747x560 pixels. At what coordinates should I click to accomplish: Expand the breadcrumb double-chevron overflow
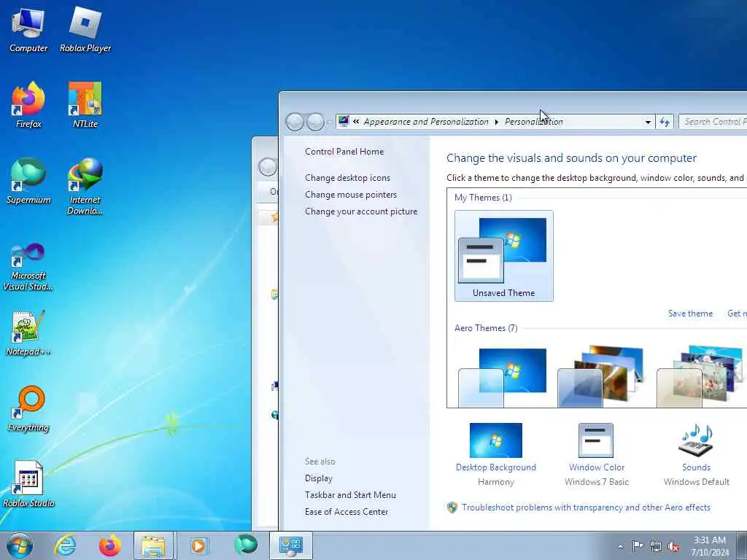(356, 122)
